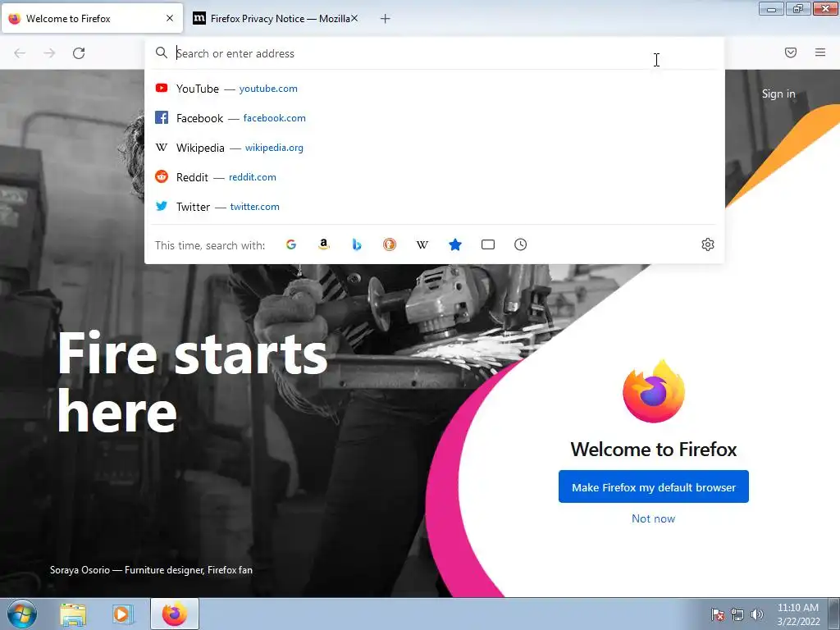Open Action Center flag tray icon
The width and height of the screenshot is (840, 630).
[718, 614]
